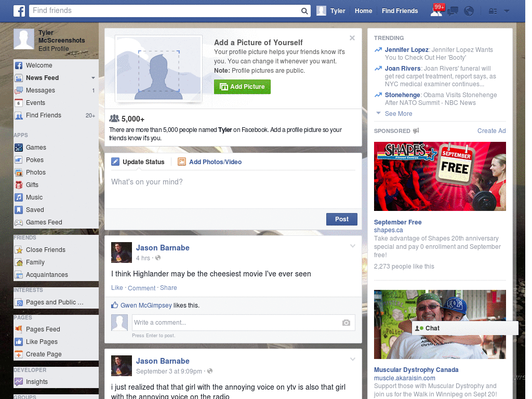Screen dimensions: 532x399
Task: Open Find Friends in the top bar
Action: coord(400,11)
